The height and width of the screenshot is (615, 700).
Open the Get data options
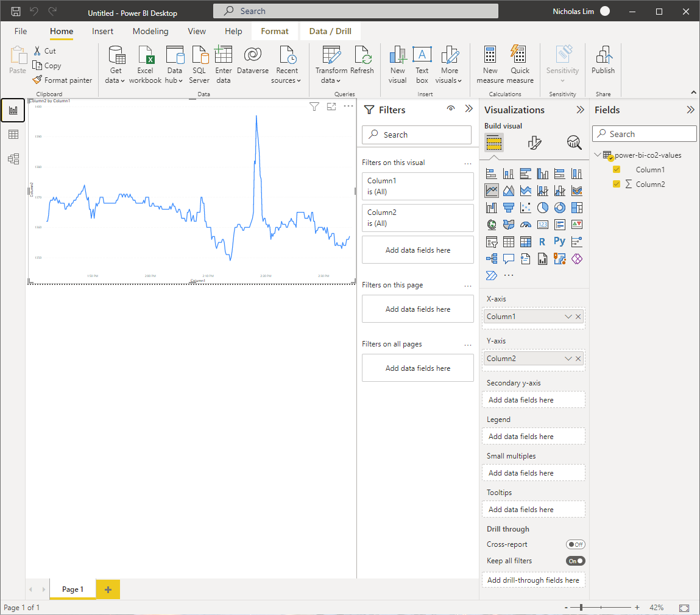[115, 63]
